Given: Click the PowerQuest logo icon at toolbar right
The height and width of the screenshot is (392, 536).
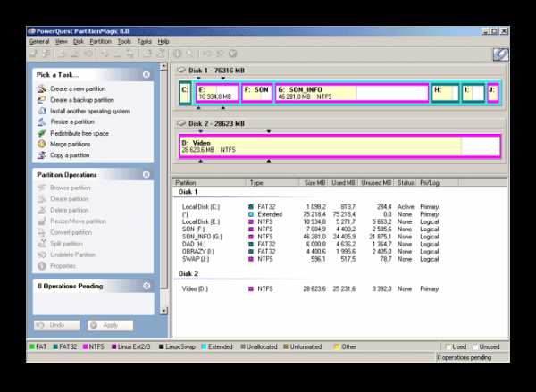Looking at the screenshot, I should coord(500,54).
